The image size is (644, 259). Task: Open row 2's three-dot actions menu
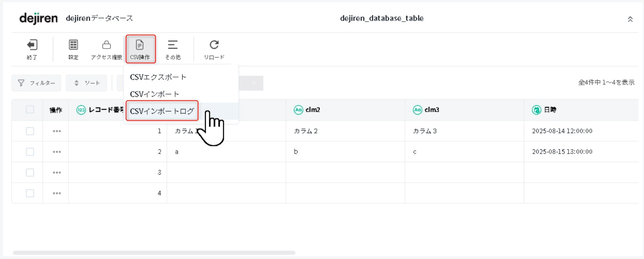click(x=57, y=152)
